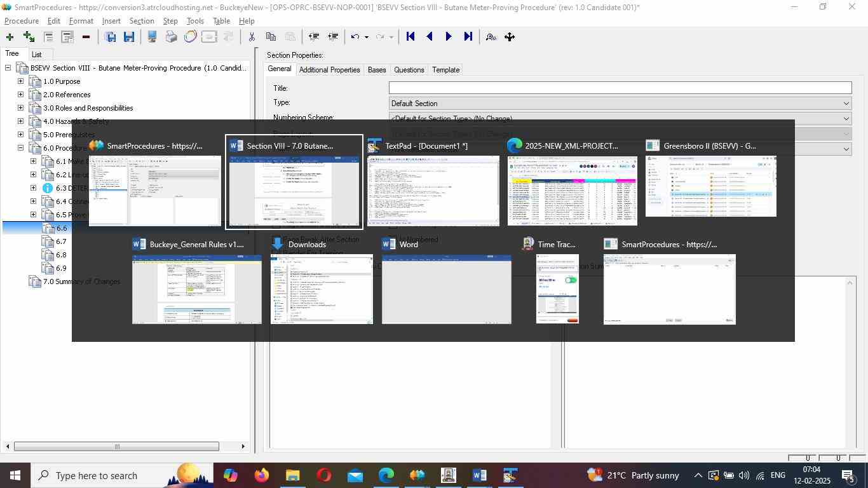Open Microsoft Edge from the taskbar

pyautogui.click(x=386, y=475)
